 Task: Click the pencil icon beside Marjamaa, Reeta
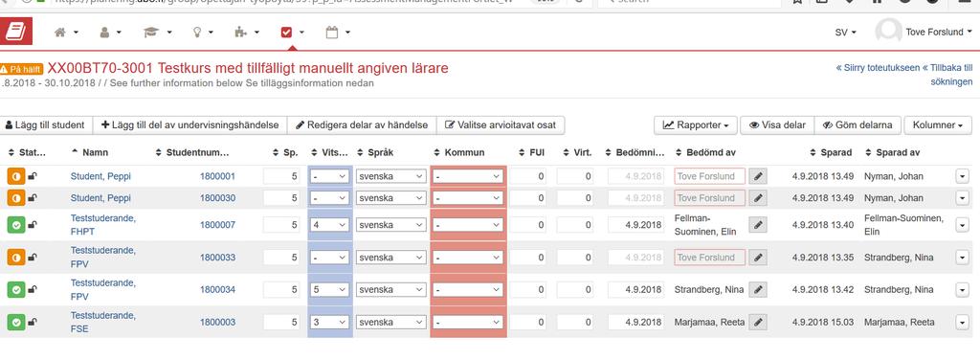point(758,323)
